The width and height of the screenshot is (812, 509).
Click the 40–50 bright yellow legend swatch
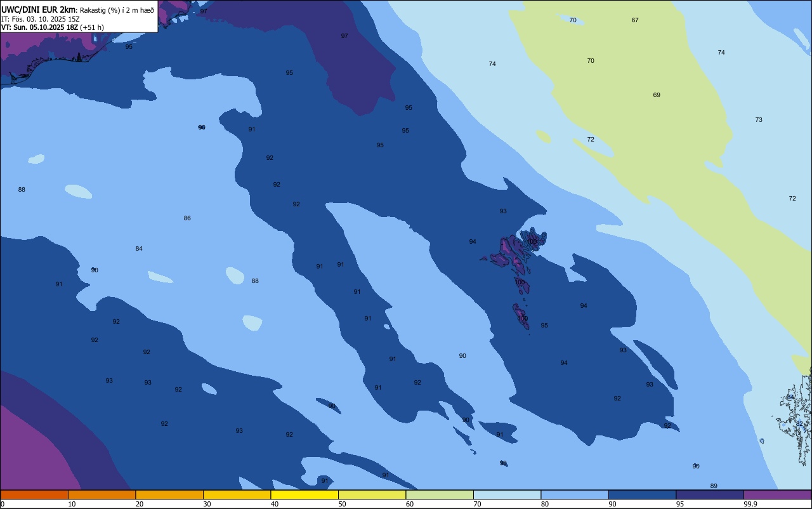pyautogui.click(x=304, y=494)
